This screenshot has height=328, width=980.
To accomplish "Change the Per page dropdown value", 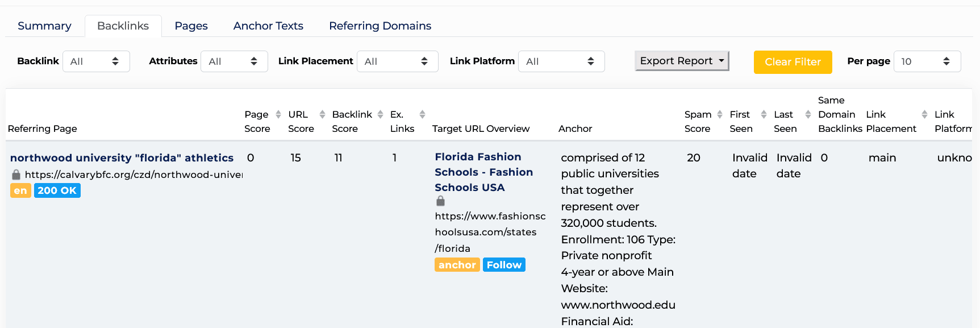I will tap(927, 61).
